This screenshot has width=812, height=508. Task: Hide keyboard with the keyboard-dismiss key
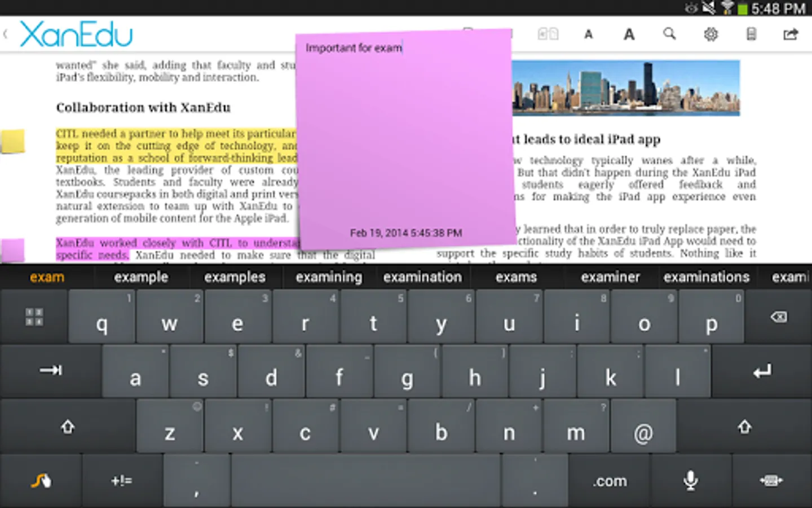[x=771, y=480]
